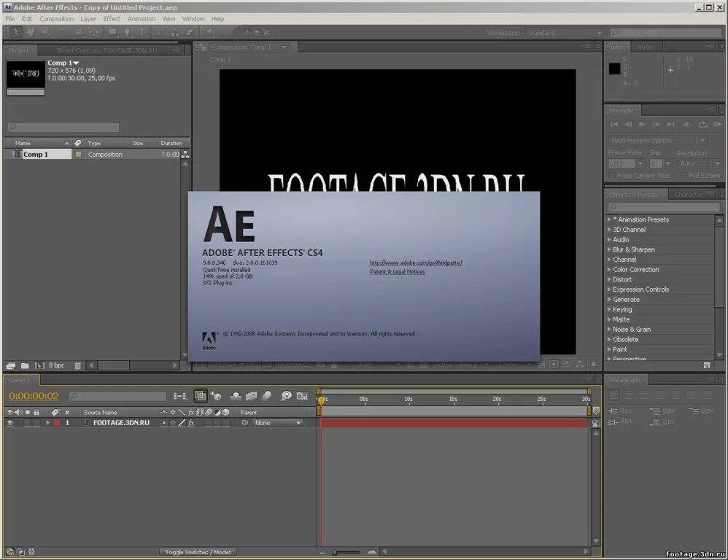Switch to the Effect Controls tab
728x560 pixels.
(107, 50)
